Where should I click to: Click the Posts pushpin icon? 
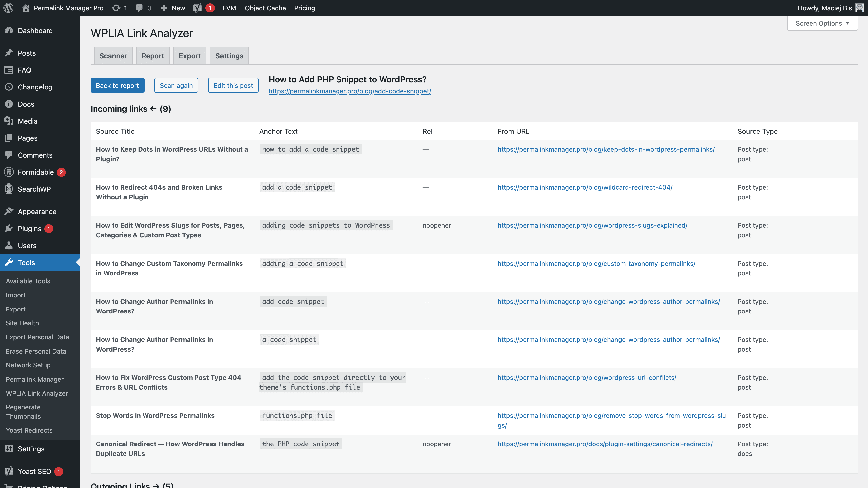coord(9,53)
